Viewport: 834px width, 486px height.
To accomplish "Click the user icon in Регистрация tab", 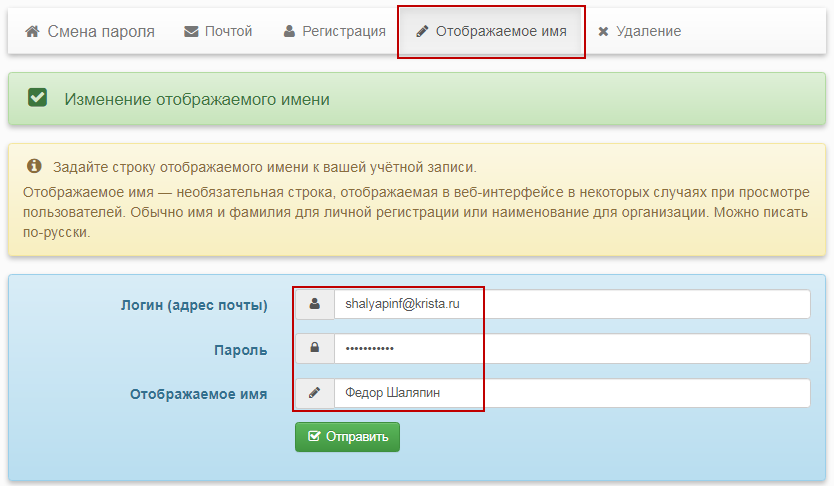I will pos(289,32).
